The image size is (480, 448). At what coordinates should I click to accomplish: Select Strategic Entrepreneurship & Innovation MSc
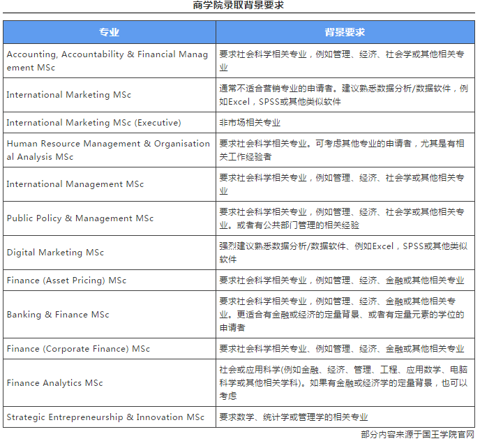click(x=106, y=417)
